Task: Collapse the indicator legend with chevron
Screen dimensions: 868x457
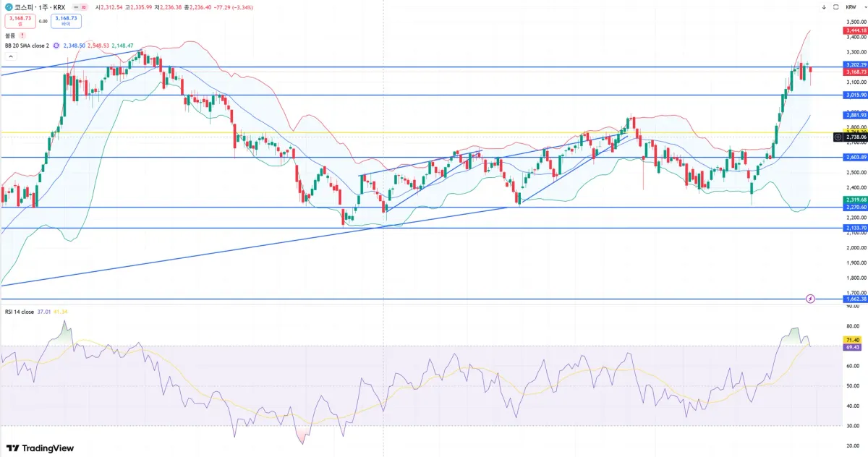Action: pyautogui.click(x=9, y=56)
